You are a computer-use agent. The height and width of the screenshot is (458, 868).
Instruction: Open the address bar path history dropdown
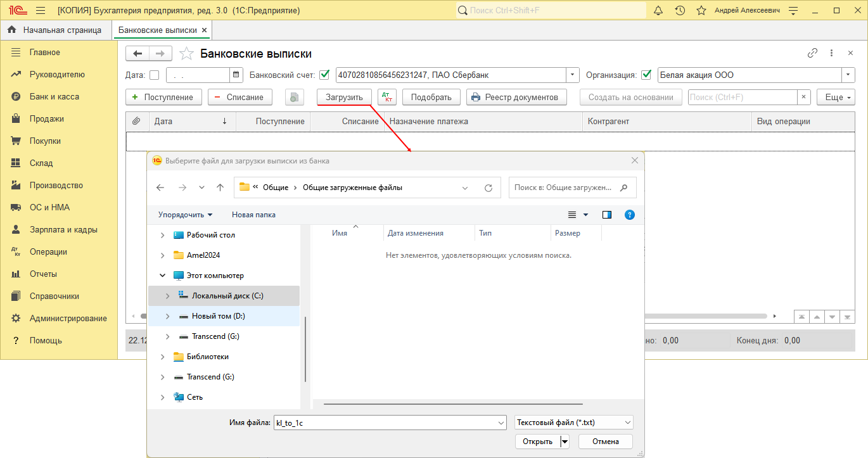click(x=465, y=188)
